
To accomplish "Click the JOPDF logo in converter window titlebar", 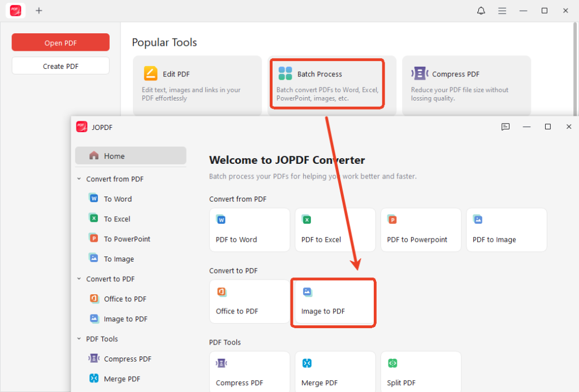I will click(x=81, y=127).
